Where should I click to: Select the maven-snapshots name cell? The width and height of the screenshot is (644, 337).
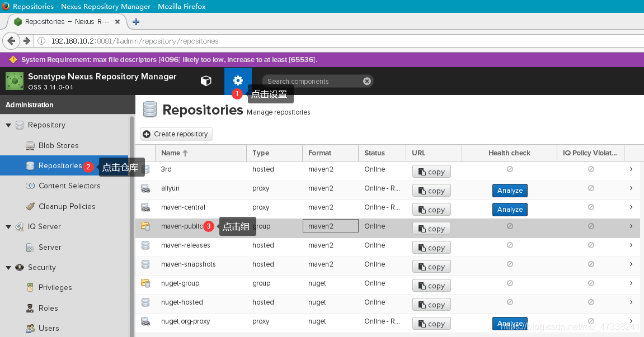click(x=201, y=264)
